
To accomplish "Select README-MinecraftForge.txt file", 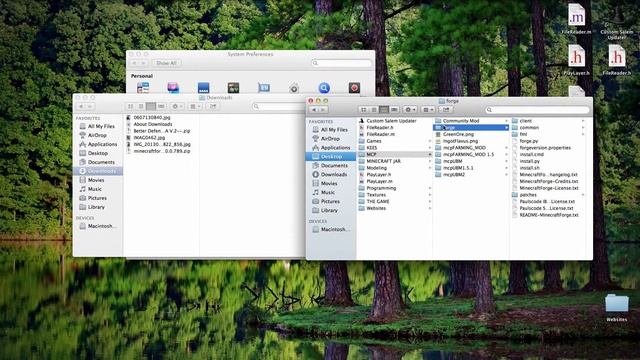I will click(x=548, y=215).
